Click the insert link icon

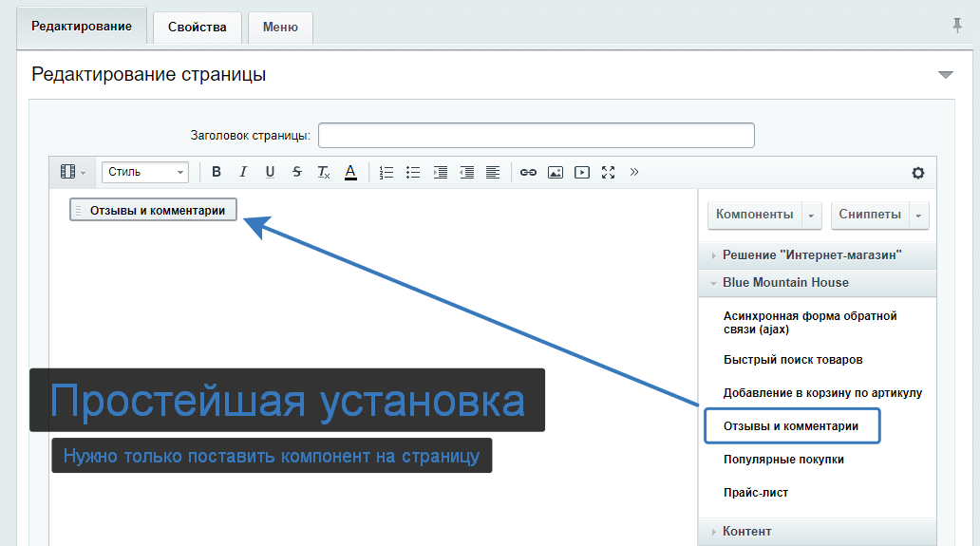coord(529,172)
